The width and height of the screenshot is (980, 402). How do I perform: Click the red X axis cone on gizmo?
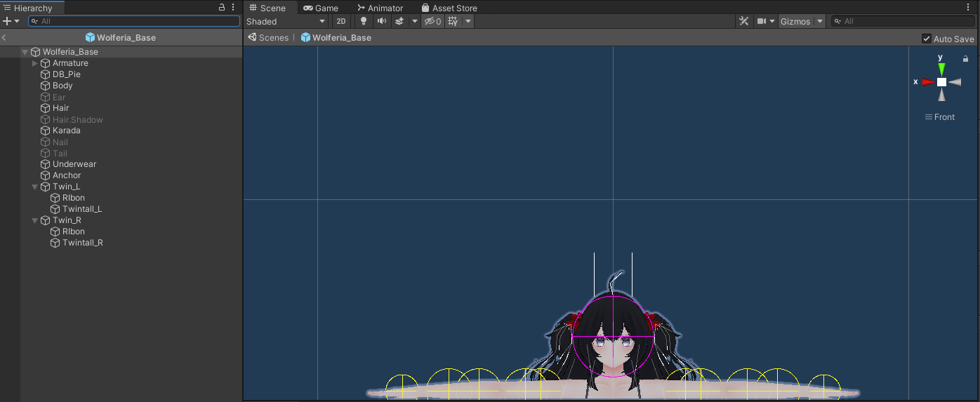(x=928, y=82)
